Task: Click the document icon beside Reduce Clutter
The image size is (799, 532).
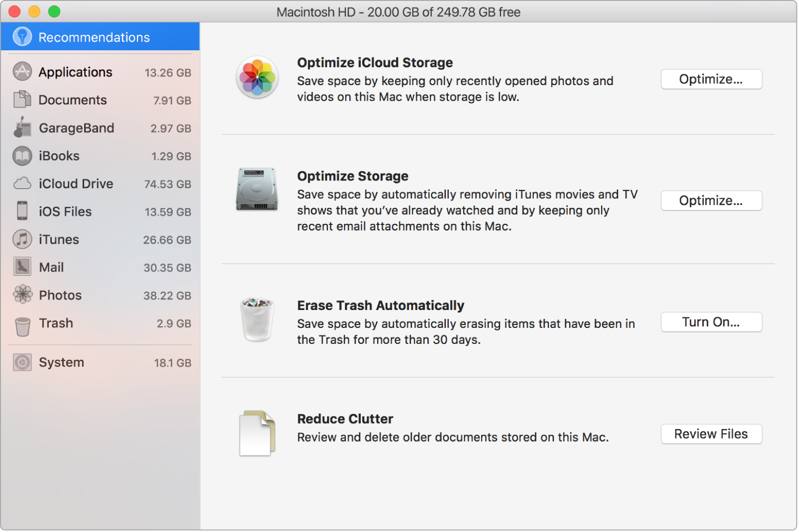Action: point(257,434)
